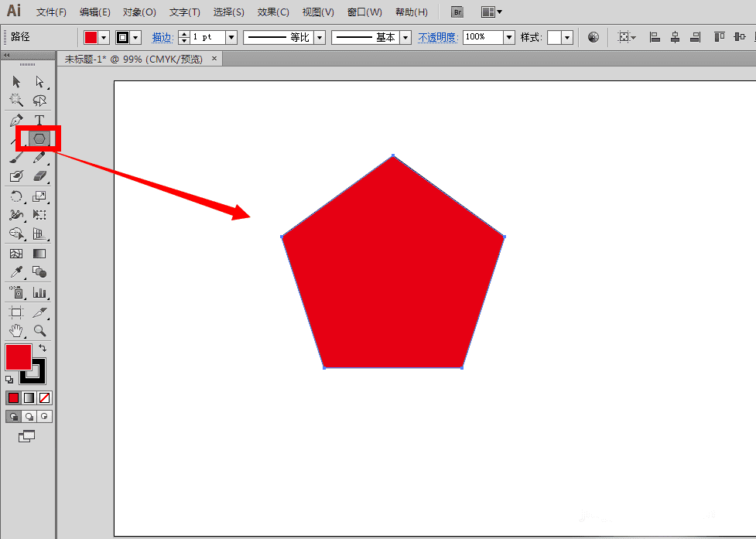This screenshot has height=539, width=756.
Task: Click horizontal align center icon
Action: pos(675,37)
